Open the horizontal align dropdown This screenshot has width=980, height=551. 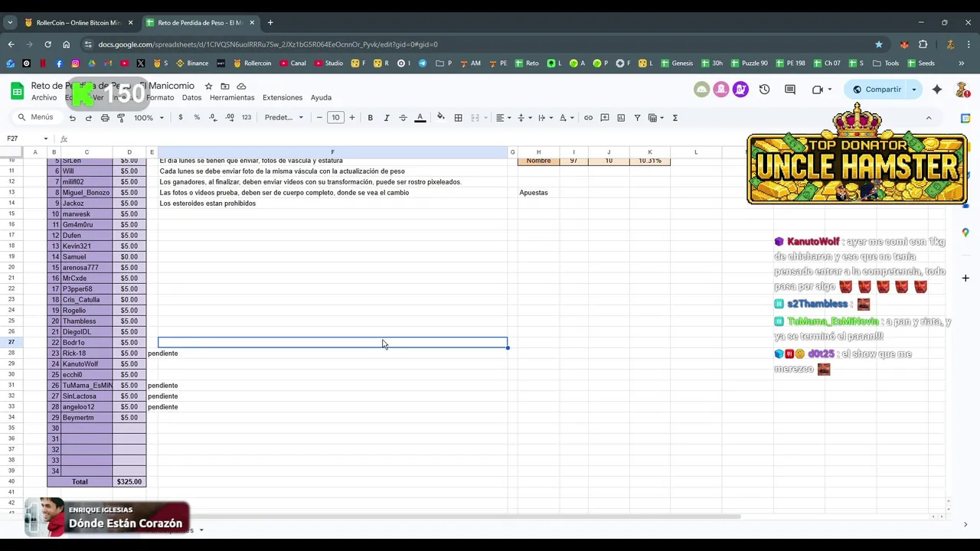point(502,118)
